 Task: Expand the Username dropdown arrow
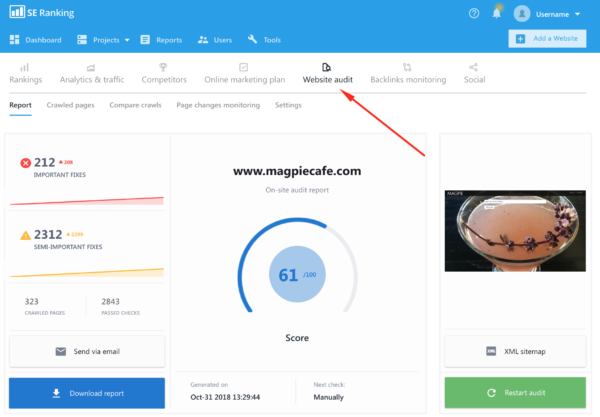[577, 14]
